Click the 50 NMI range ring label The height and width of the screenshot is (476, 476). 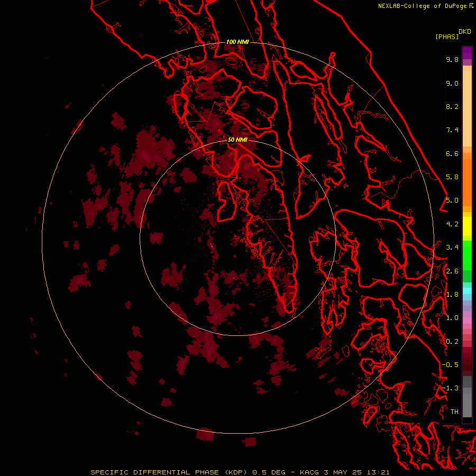click(x=237, y=140)
